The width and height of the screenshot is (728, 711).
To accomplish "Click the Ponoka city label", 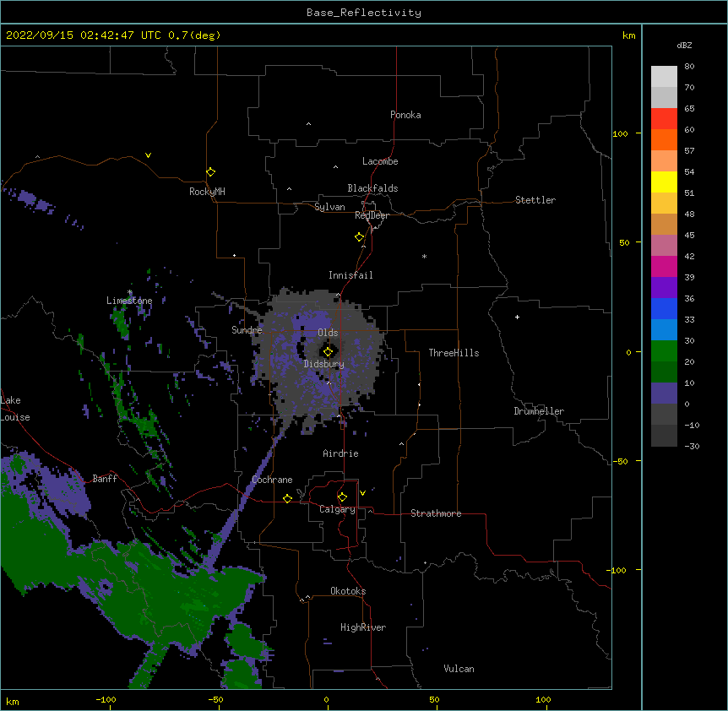I will point(405,115).
